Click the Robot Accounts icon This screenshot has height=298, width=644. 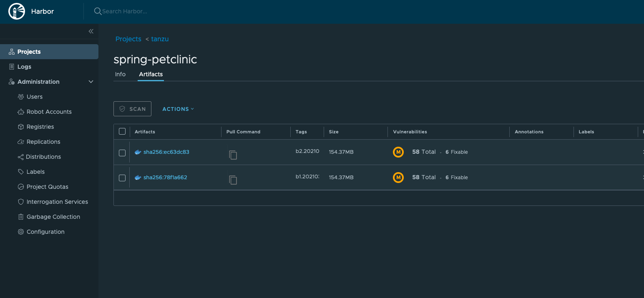coord(21,112)
